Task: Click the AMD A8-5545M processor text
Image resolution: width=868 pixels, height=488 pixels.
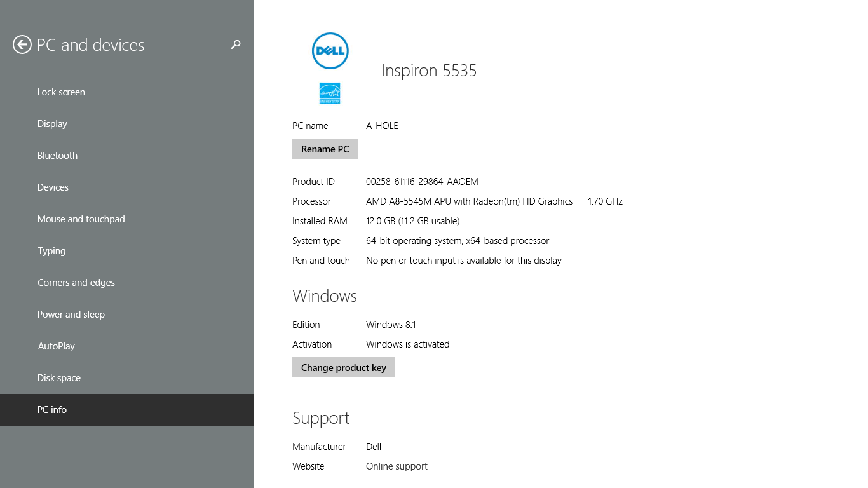Action: coord(470,201)
